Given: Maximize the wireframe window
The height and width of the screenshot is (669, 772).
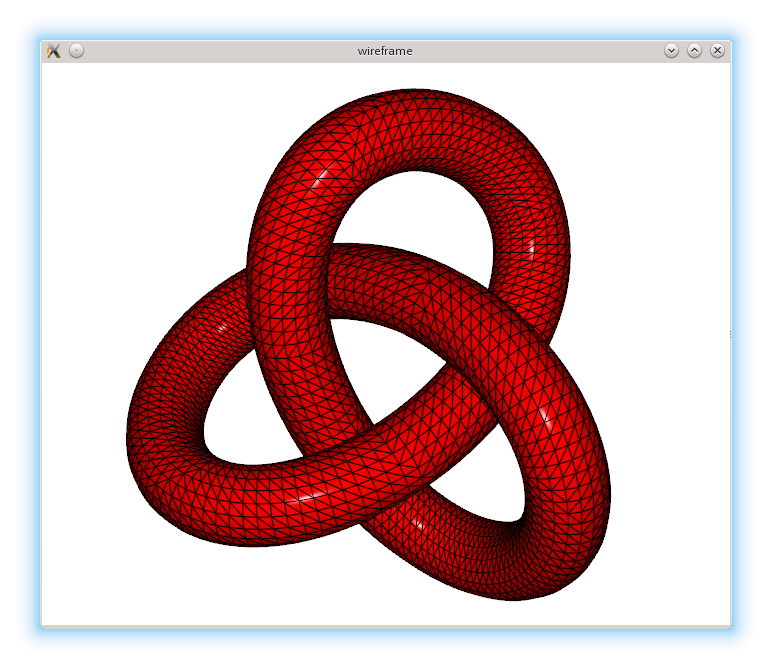Looking at the screenshot, I should coord(694,51).
